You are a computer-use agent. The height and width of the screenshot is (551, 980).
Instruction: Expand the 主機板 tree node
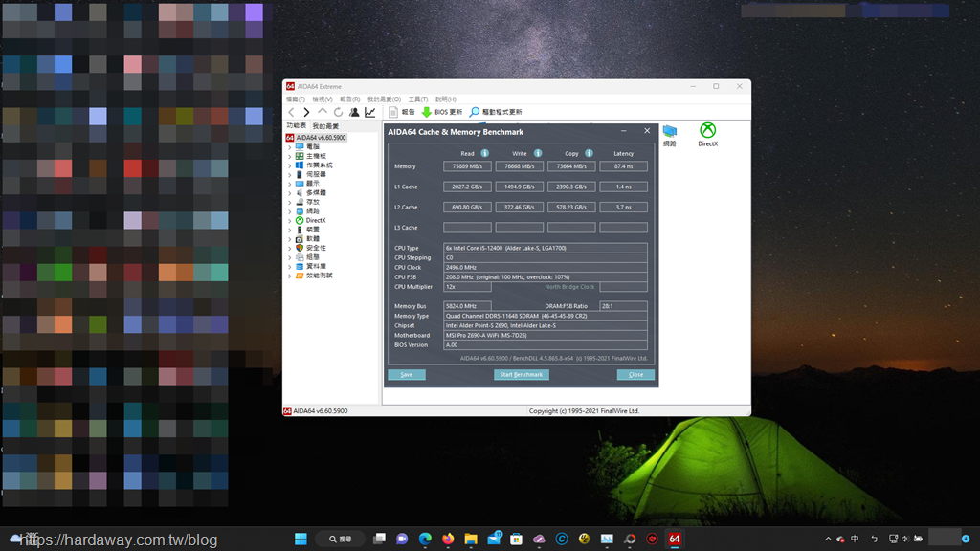(289, 156)
